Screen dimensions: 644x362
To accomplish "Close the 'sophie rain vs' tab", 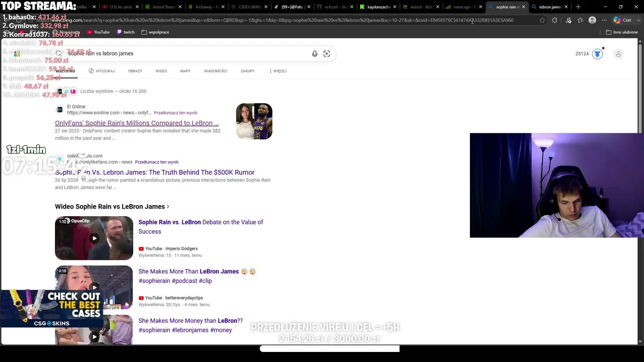I will 523,7.
